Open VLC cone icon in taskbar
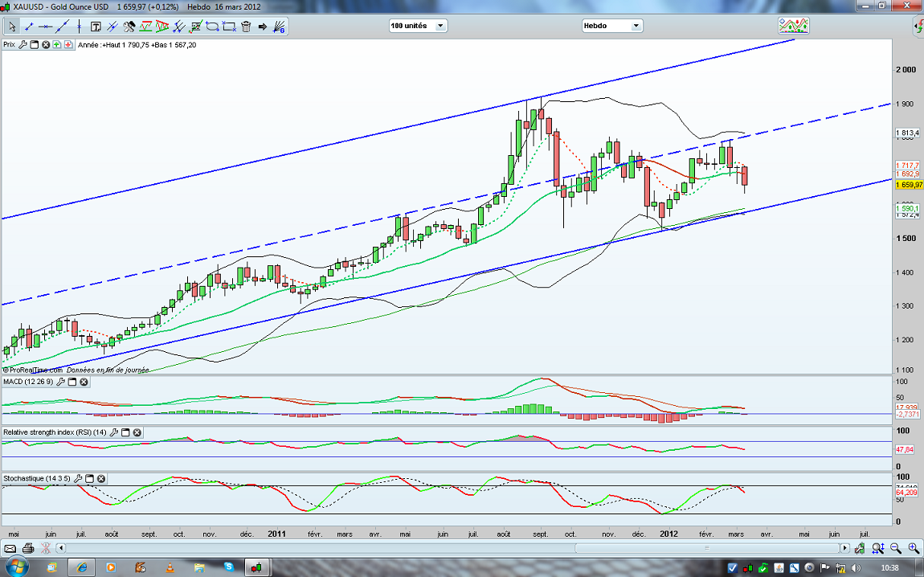 [x=169, y=567]
